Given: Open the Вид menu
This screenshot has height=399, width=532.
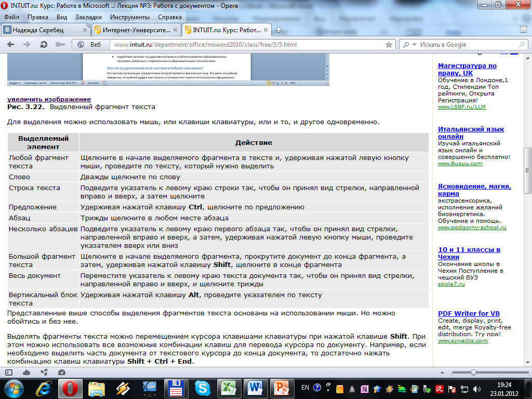Looking at the screenshot, I should (x=62, y=17).
